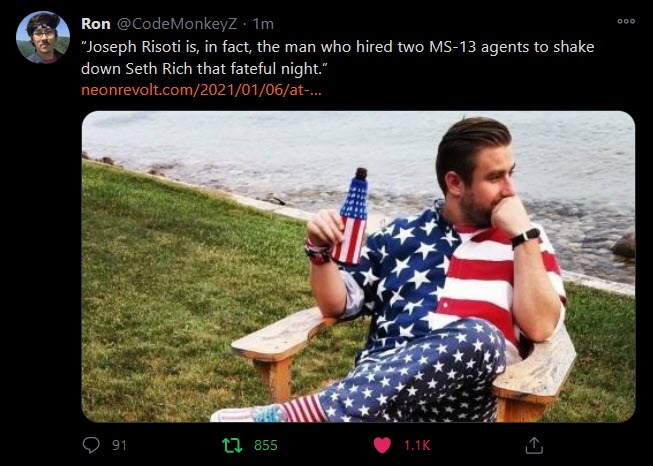Click the 1.1K likes count
Viewport: 653px width, 466px height.
[417, 445]
